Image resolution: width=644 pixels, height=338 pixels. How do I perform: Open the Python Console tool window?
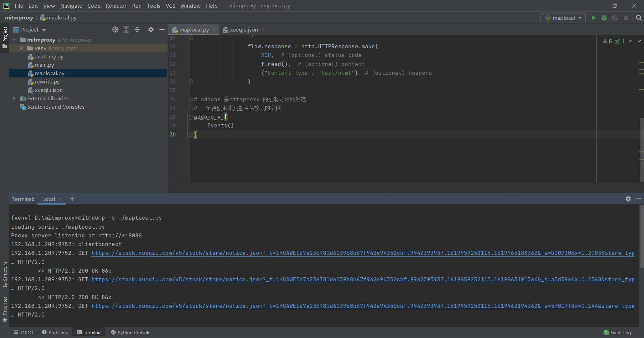[131, 333]
